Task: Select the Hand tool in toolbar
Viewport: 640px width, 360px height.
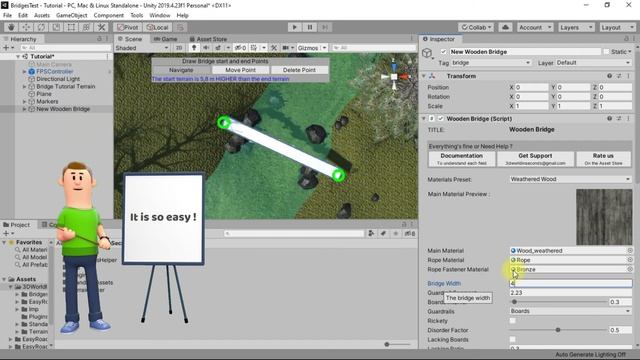Action: pyautogui.click(x=11, y=27)
